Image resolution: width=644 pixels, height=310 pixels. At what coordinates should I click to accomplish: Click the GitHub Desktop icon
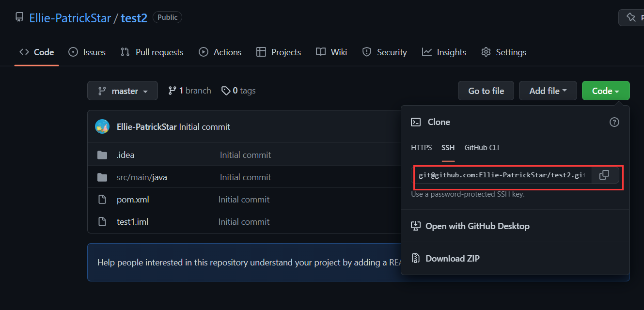[x=416, y=226]
